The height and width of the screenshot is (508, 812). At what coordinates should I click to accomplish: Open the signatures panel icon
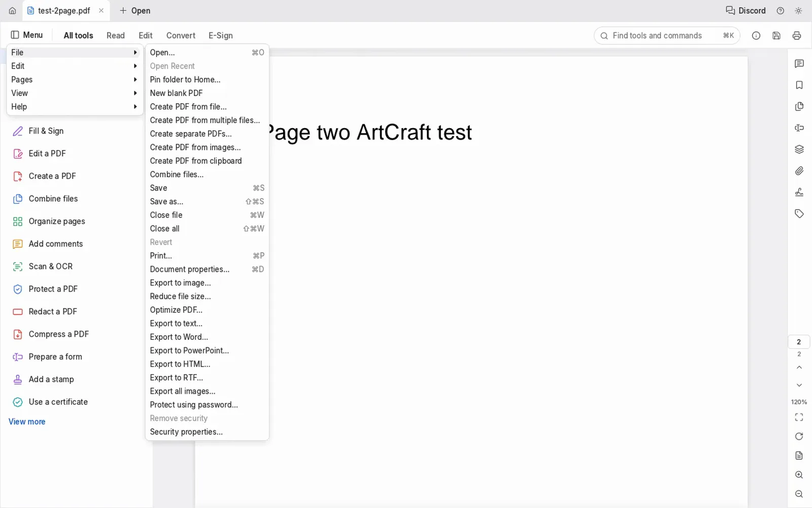tap(799, 192)
